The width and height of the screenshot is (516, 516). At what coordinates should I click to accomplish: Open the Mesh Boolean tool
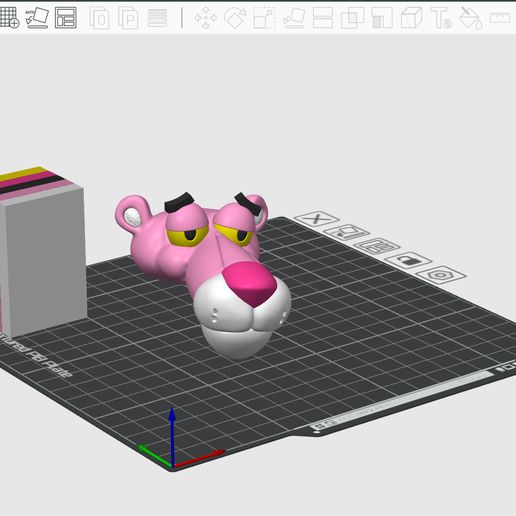[x=352, y=18]
